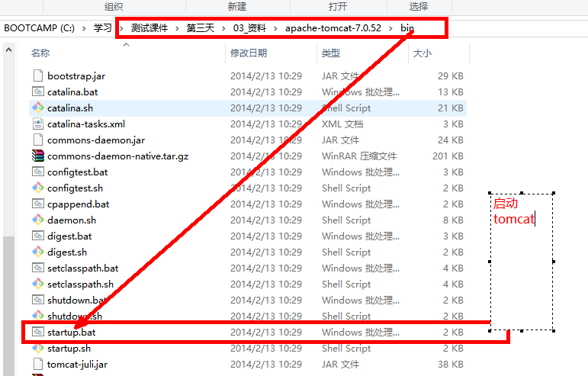The width and height of the screenshot is (588, 376).
Task: Navigate to 学习 folder in breadcrumb
Action: point(103,28)
